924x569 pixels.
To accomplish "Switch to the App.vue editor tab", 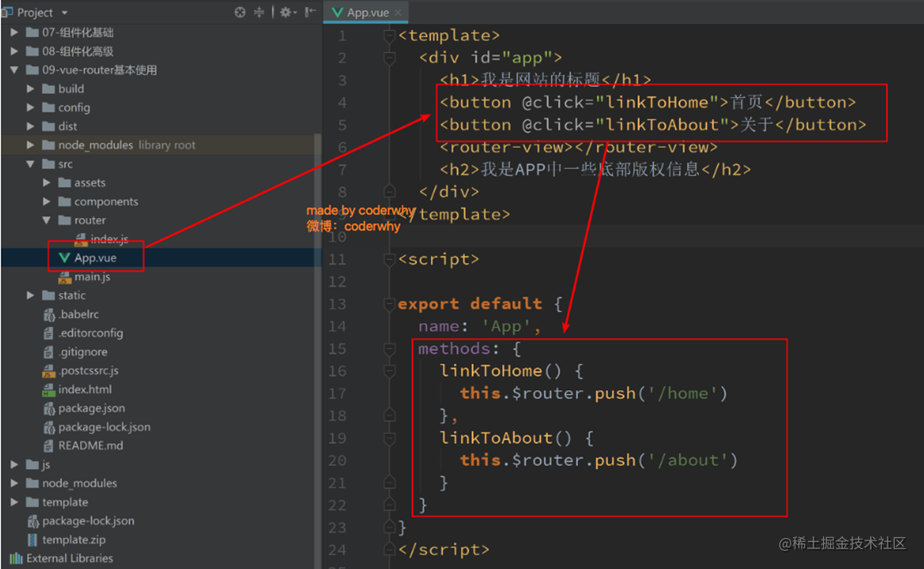I will [x=367, y=13].
